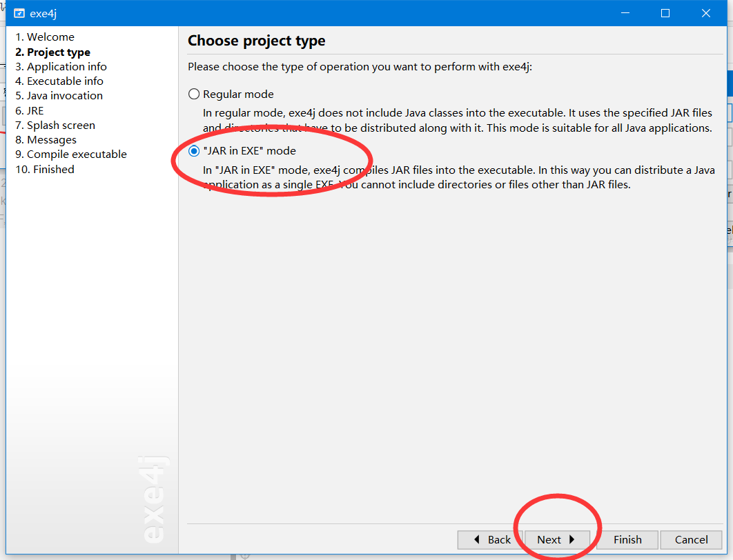Go to the Finished step
The image size is (733, 560).
45,169
